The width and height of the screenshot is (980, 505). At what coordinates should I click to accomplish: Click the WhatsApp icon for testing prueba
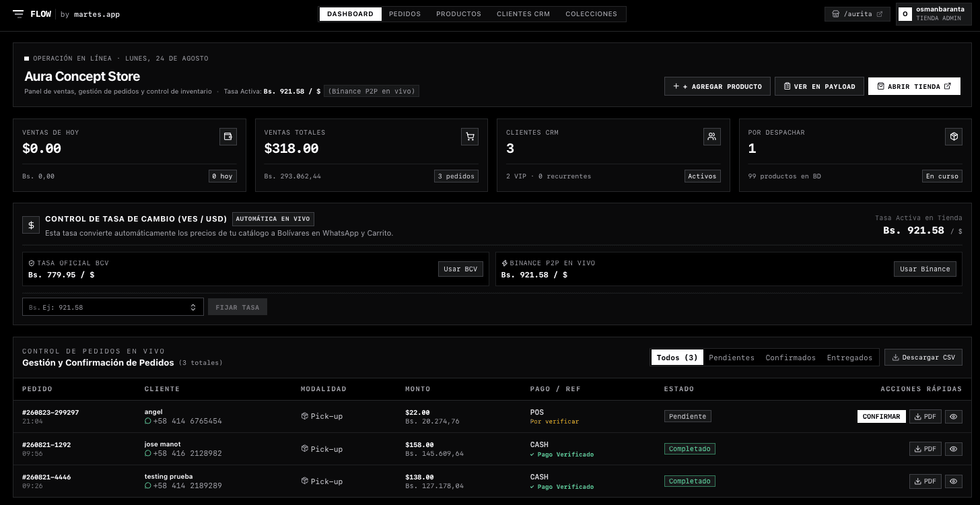pyautogui.click(x=148, y=485)
